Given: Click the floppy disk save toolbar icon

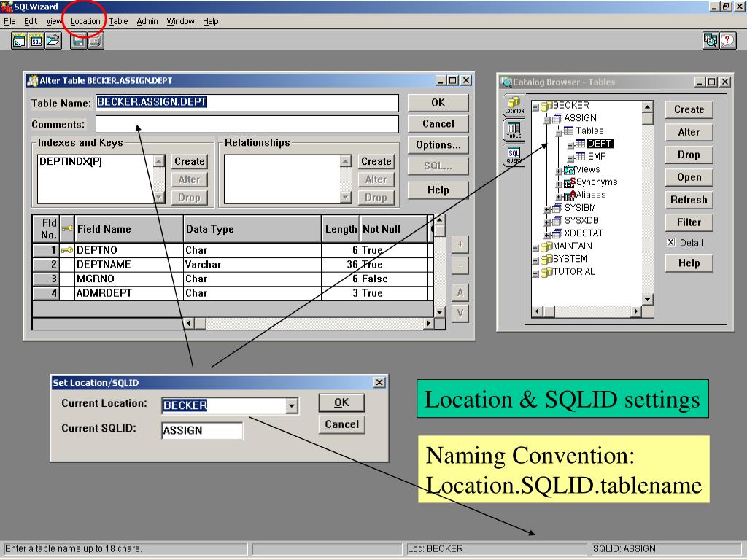Looking at the screenshot, I should coord(79,41).
